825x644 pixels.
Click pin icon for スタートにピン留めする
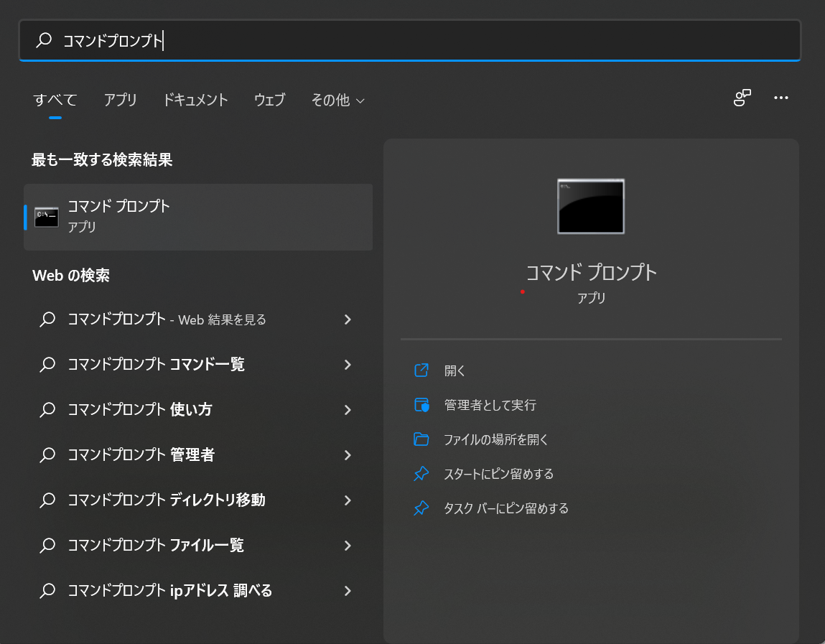421,474
